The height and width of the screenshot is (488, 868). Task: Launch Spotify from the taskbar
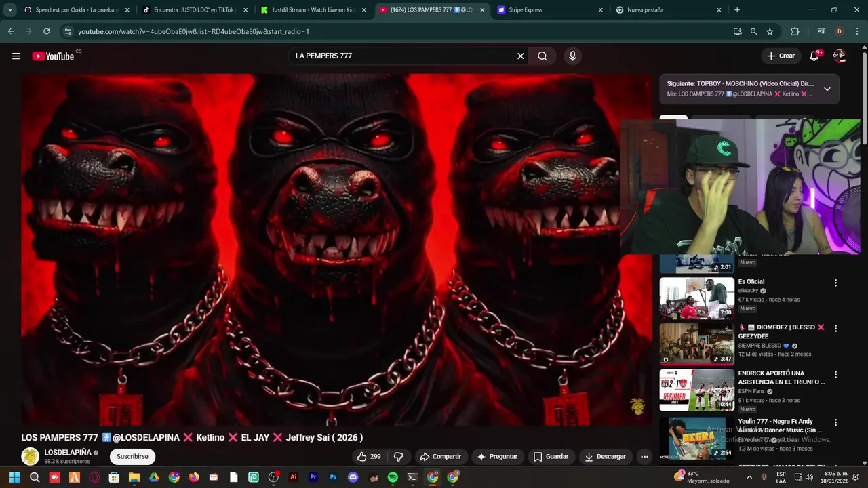coord(393,477)
